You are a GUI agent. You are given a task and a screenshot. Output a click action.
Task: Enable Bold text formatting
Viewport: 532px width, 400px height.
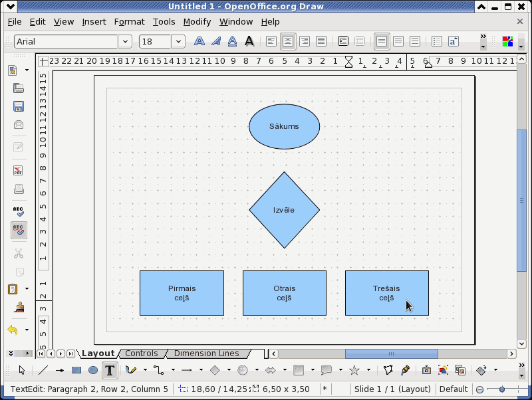tap(199, 41)
